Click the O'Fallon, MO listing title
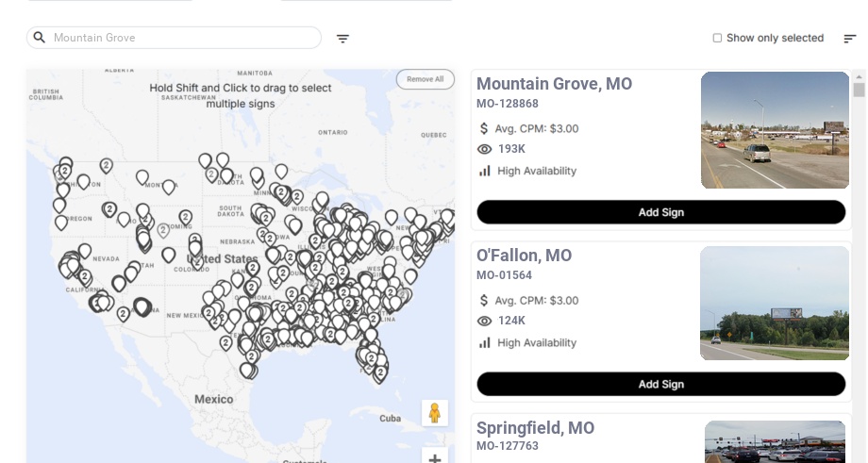This screenshot has width=868, height=463. 524,256
